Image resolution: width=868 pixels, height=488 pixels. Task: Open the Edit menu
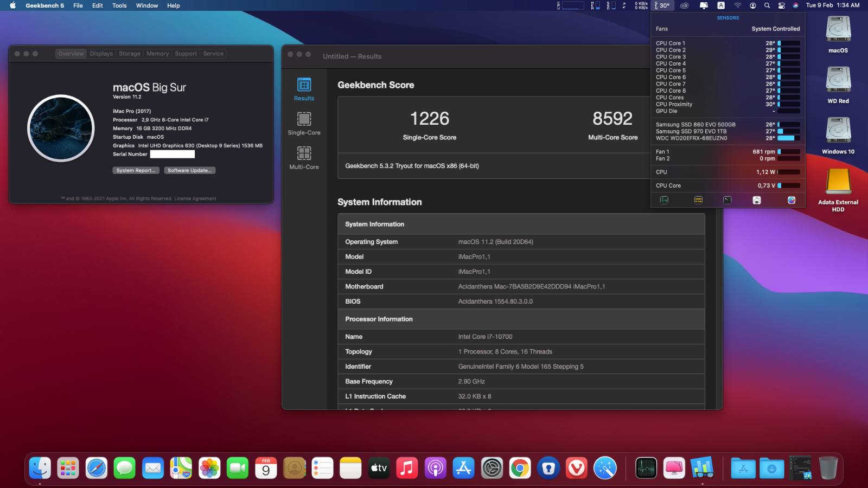(98, 5)
